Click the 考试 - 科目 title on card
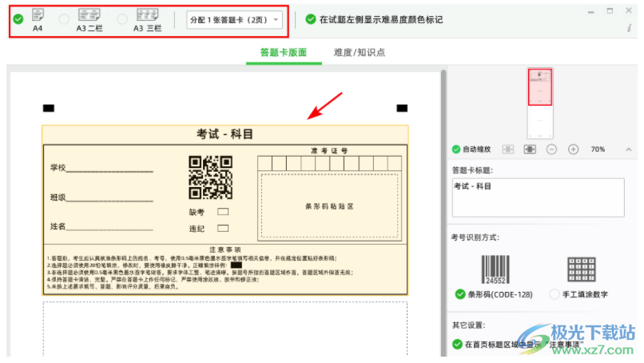The height and width of the screenshot is (363, 644). [x=225, y=134]
